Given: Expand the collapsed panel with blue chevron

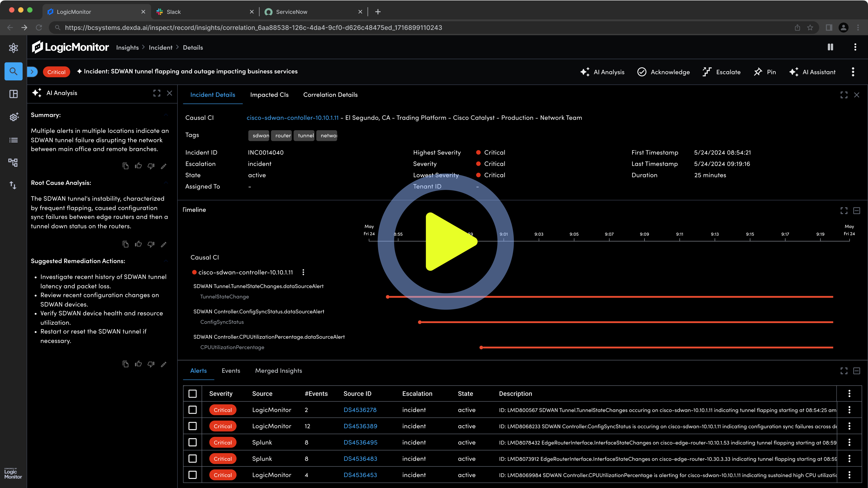Looking at the screenshot, I should pos(32,71).
